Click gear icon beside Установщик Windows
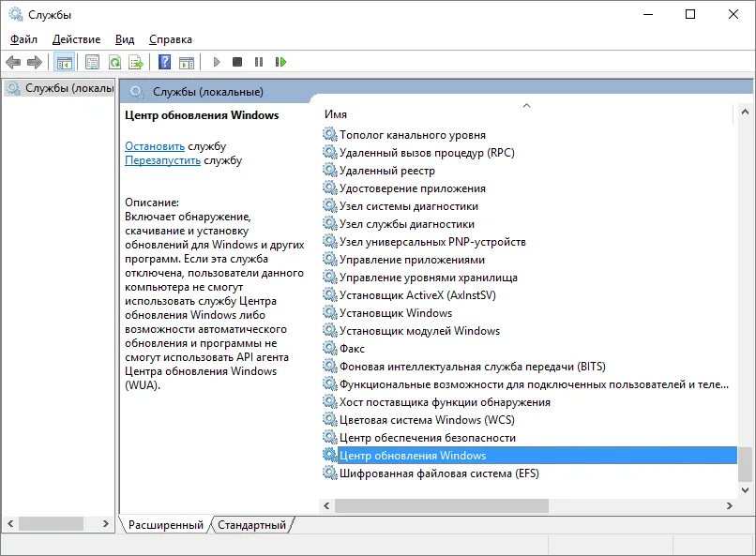 click(x=329, y=312)
